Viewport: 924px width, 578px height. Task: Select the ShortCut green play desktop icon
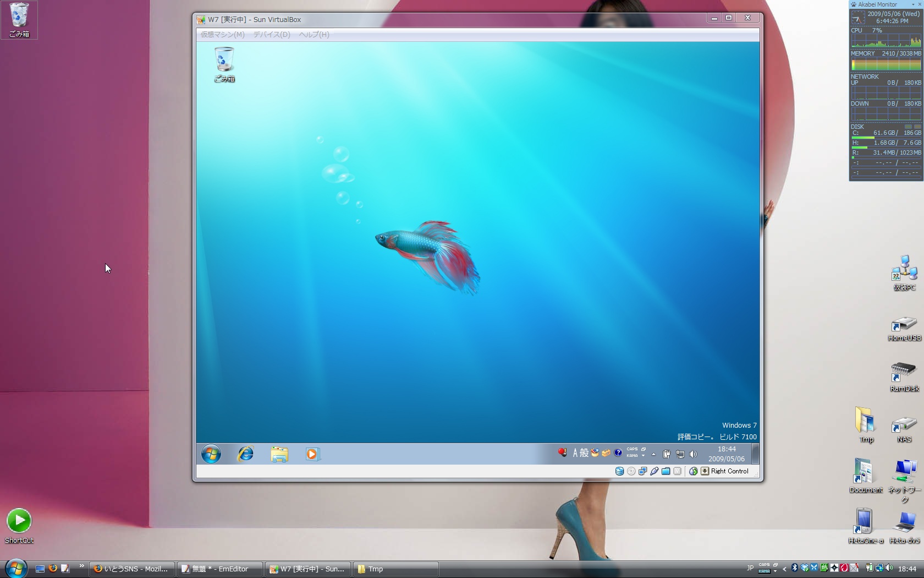click(x=19, y=526)
